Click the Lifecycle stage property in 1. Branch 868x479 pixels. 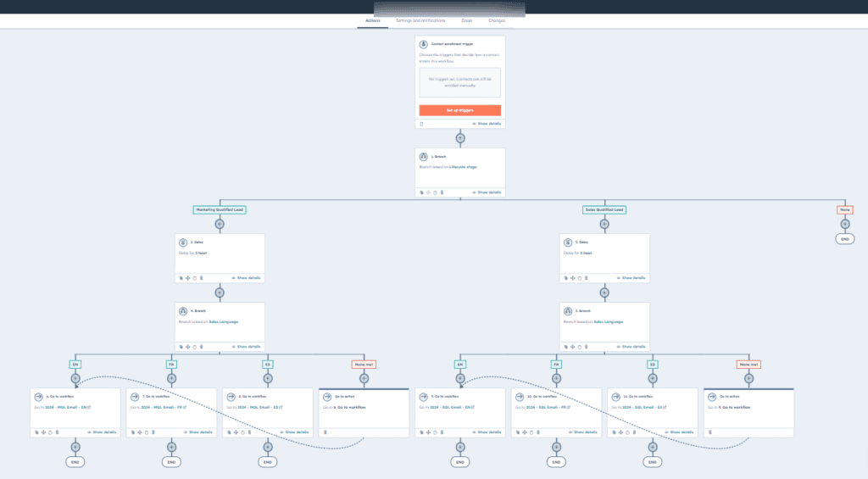(x=463, y=167)
